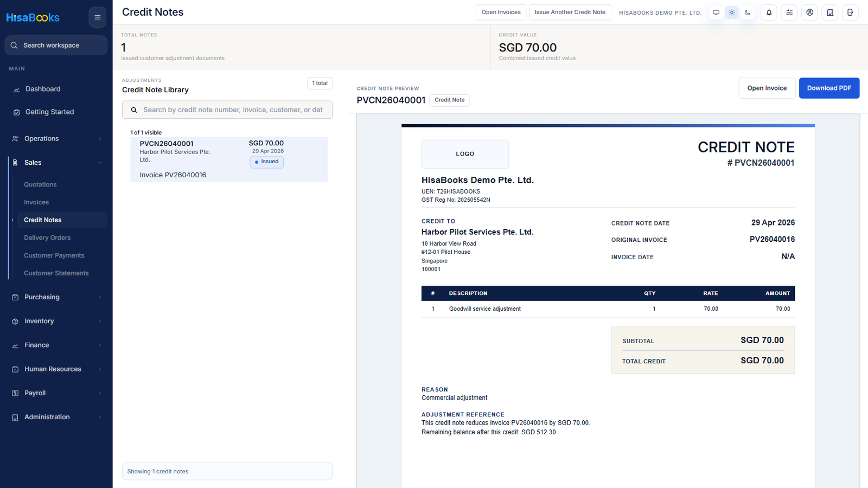
Task: Collapse the Sales menu chevron
Action: tap(100, 163)
